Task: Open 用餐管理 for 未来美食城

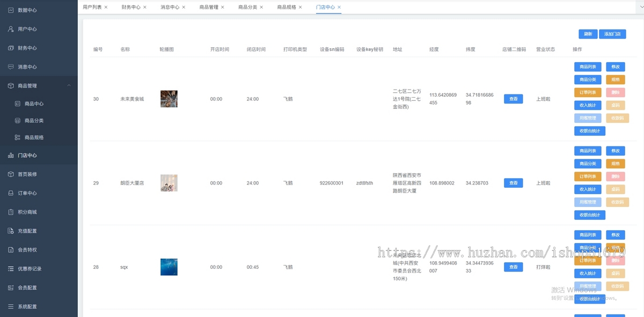Action: [588, 118]
